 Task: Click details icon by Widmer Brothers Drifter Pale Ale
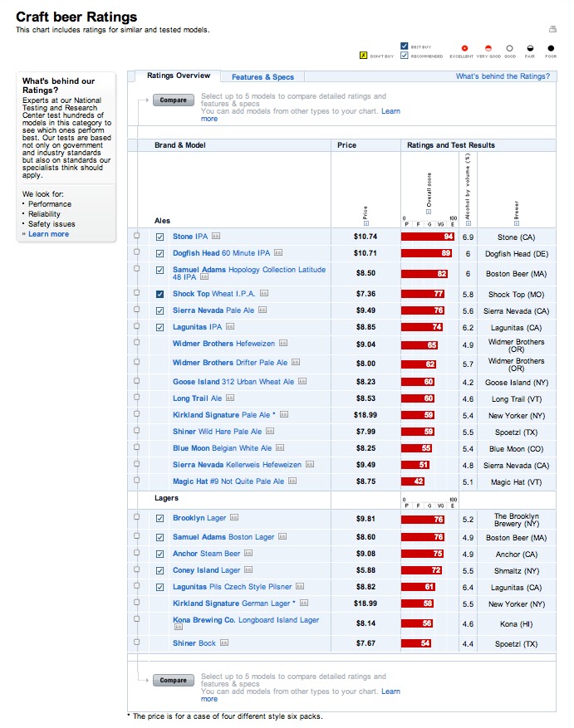click(x=296, y=362)
